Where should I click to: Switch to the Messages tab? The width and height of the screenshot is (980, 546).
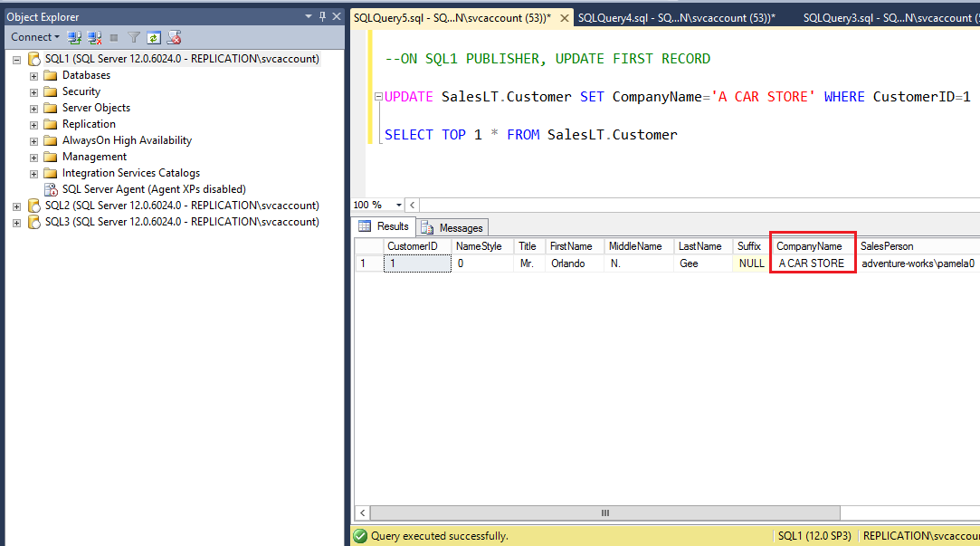(x=452, y=227)
